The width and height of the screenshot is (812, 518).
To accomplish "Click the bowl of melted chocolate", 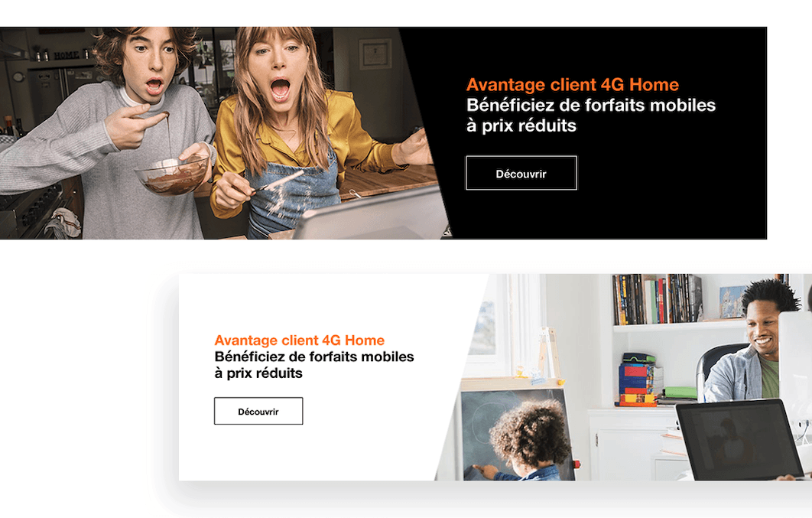I will point(173,176).
